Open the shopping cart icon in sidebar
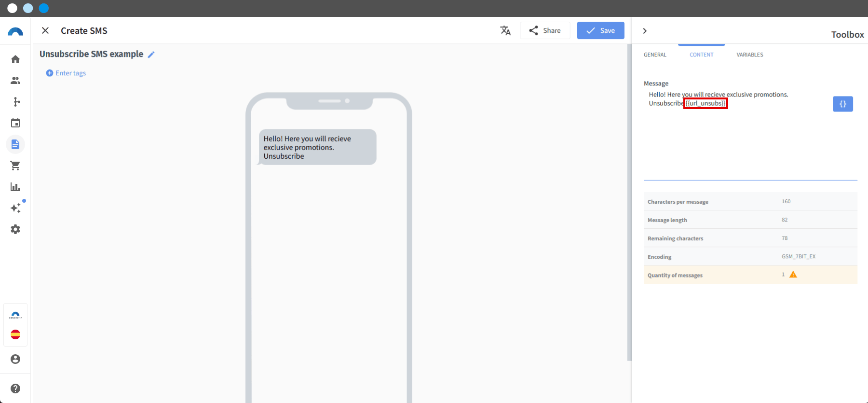Screen dimensions: 868x403 [15, 166]
